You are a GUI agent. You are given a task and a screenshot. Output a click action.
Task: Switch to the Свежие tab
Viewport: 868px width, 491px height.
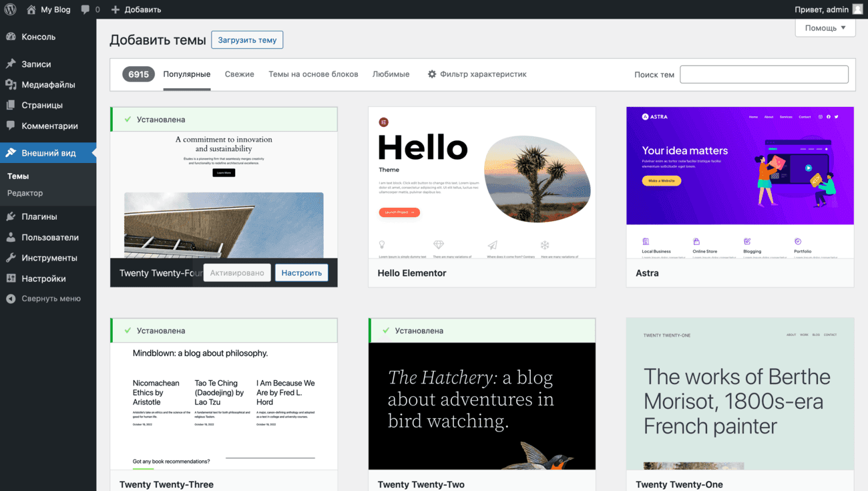[x=240, y=74]
